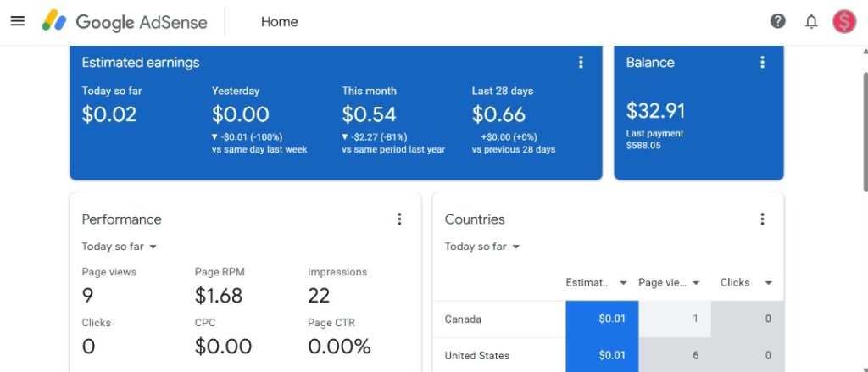Show notifications via the bell icon

click(x=811, y=21)
